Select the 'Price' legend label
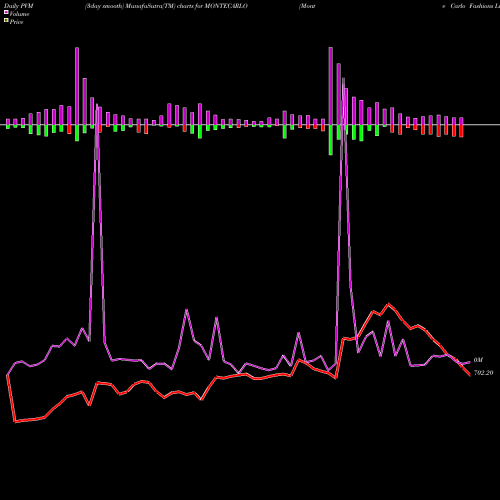Viewport: 500px width, 500px height. [16, 22]
